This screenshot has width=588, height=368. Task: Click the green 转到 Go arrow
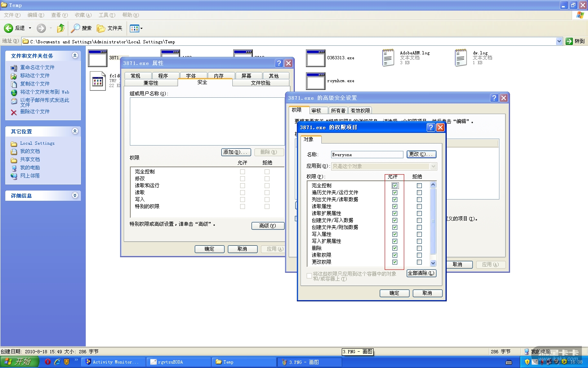pos(569,41)
